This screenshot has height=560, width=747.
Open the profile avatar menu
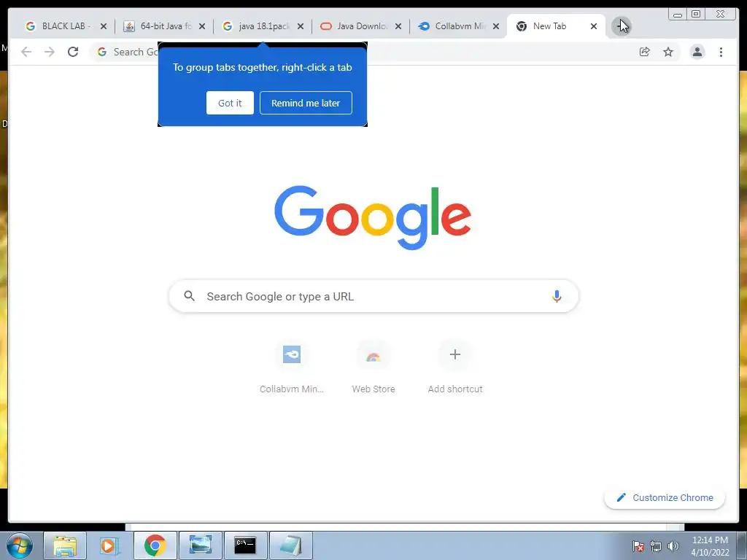pyautogui.click(x=697, y=52)
